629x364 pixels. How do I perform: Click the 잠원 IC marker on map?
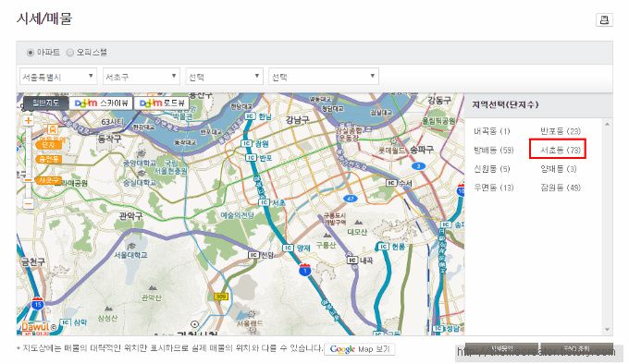click(x=255, y=143)
